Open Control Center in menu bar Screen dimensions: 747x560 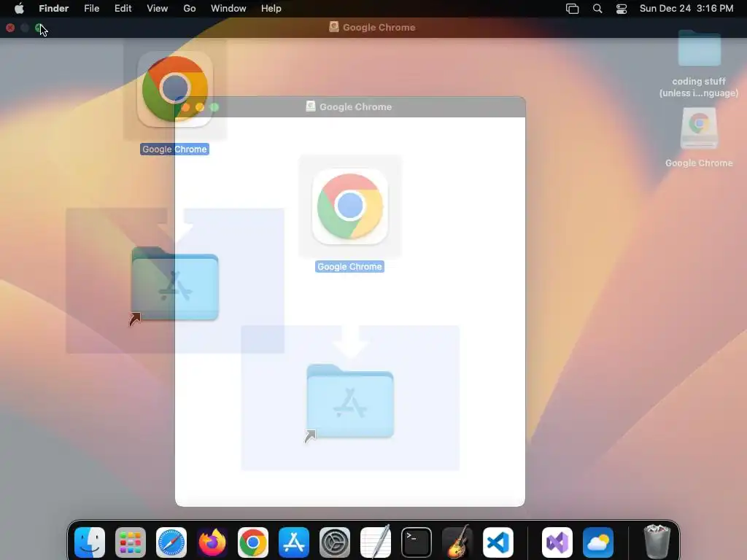(x=622, y=9)
